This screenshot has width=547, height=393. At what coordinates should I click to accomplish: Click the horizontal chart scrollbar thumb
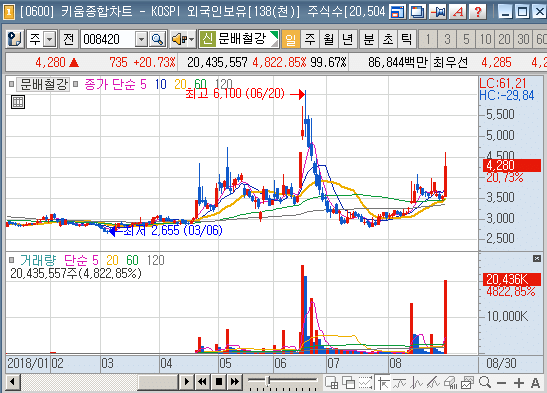click(x=158, y=382)
